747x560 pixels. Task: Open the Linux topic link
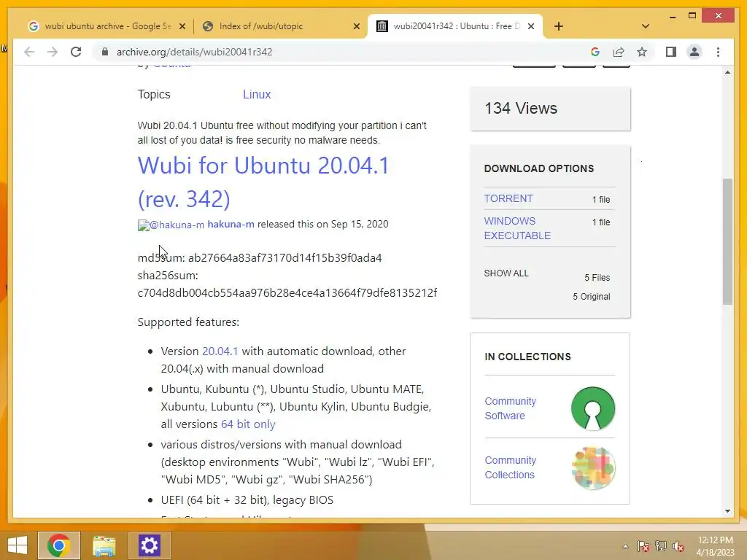(x=257, y=94)
